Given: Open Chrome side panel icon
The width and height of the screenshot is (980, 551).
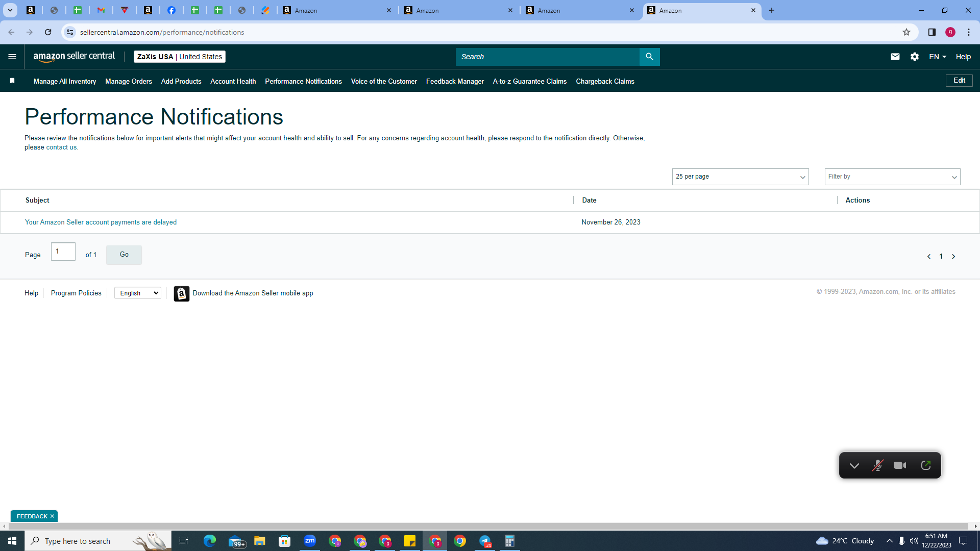Looking at the screenshot, I should tap(932, 32).
